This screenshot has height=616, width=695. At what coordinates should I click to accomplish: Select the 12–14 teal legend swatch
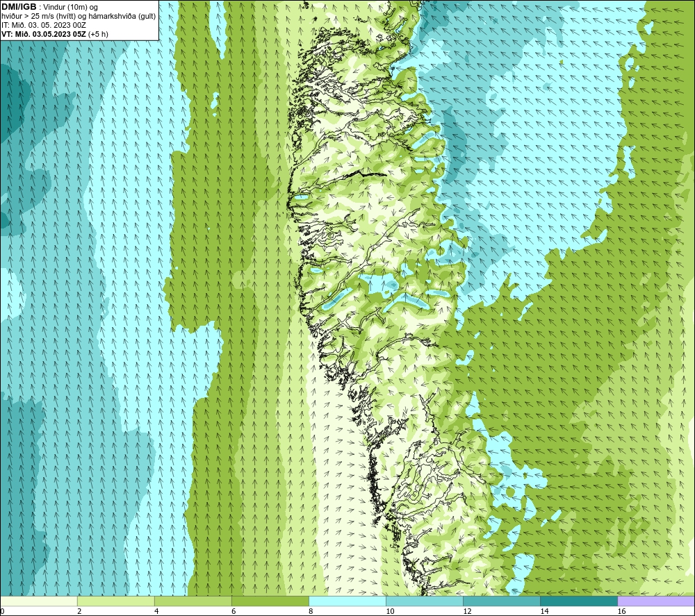[x=501, y=601]
